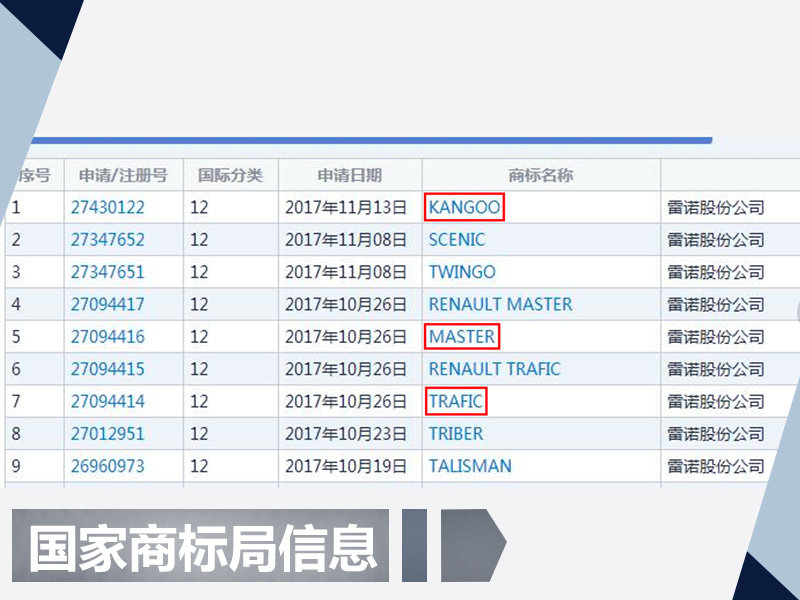
Task: Open the SCENIC trademark link
Action: 457,239
